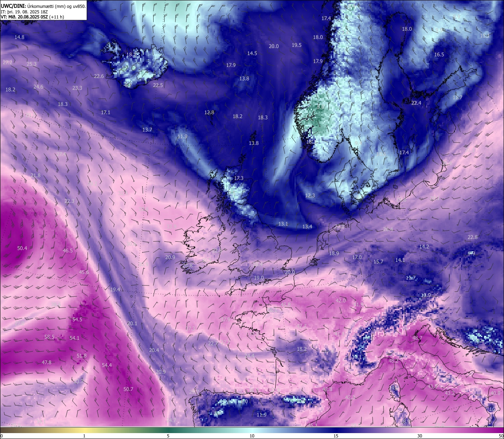Click the 14.8 value label
The height and width of the screenshot is (439, 504).
(x=19, y=37)
